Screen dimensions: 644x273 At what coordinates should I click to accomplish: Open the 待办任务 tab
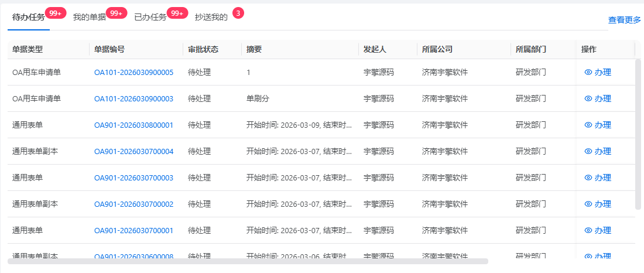tap(28, 17)
